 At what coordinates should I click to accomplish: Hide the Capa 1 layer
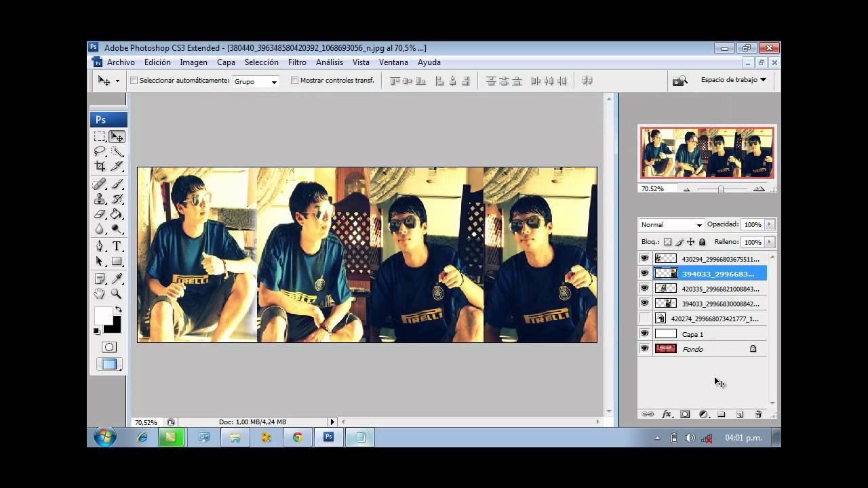click(x=644, y=333)
